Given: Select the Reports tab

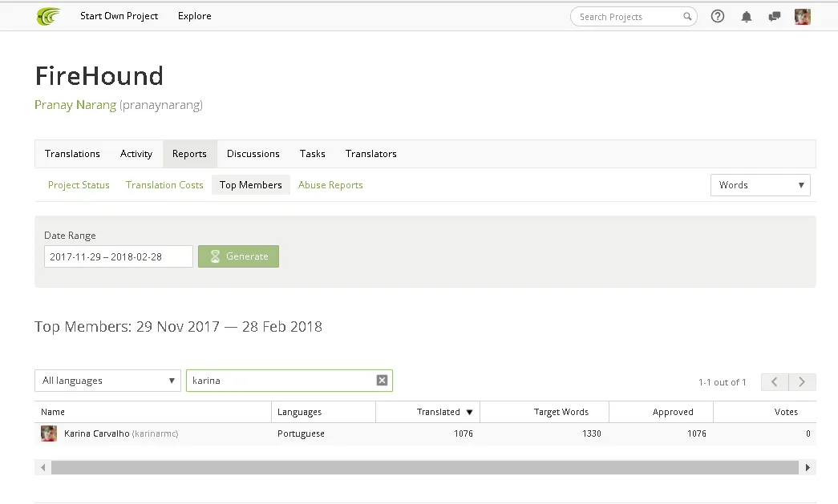Looking at the screenshot, I should (x=190, y=154).
